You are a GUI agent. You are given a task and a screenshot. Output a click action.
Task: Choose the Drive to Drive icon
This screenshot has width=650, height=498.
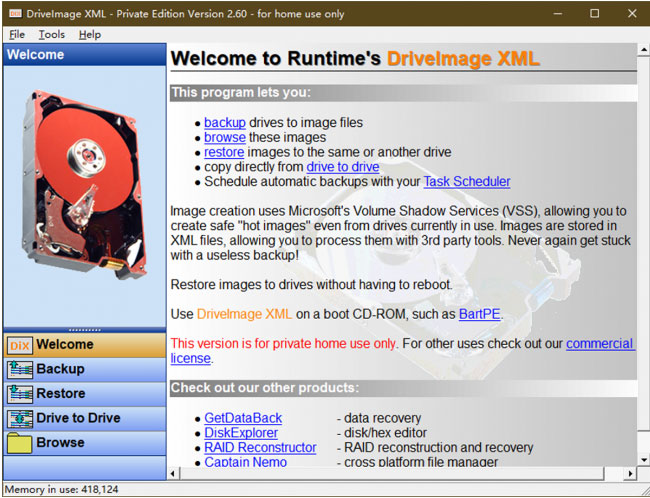[x=19, y=418]
